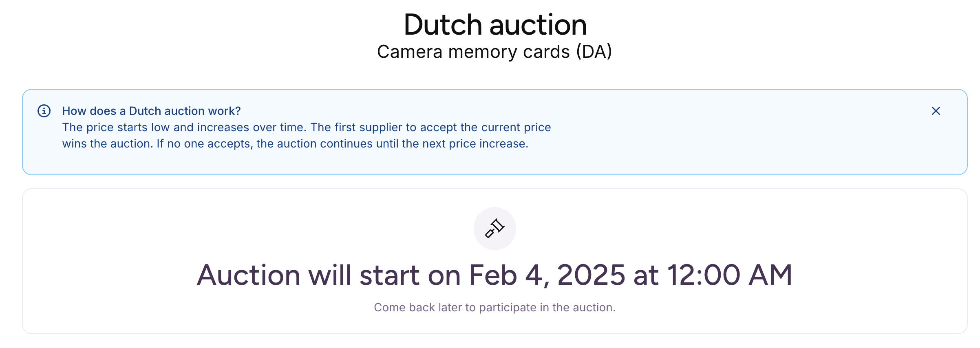This screenshot has height=348, width=980.
Task: Click "wins the auction" text in the banner
Action: (x=107, y=144)
